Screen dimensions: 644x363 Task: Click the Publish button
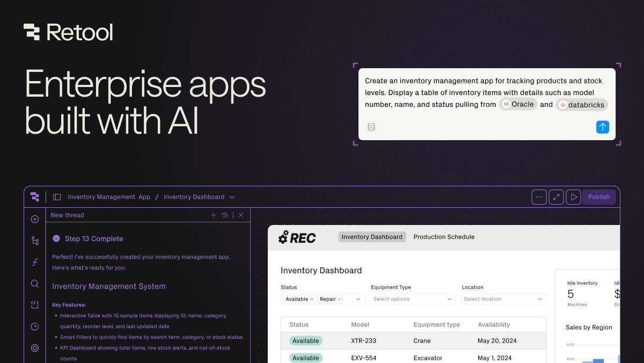coord(599,197)
